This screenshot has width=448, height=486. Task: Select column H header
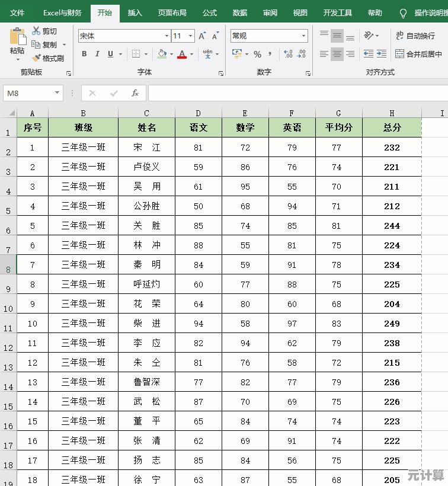pyautogui.click(x=392, y=113)
